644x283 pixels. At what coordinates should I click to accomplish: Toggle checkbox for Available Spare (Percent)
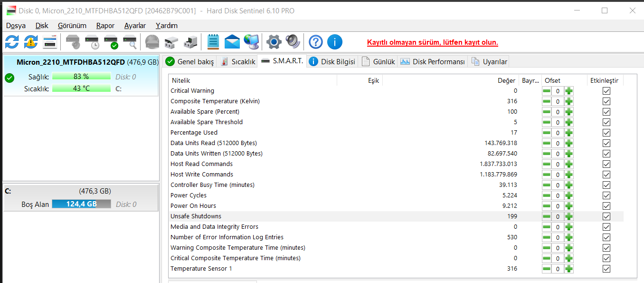coord(606,112)
